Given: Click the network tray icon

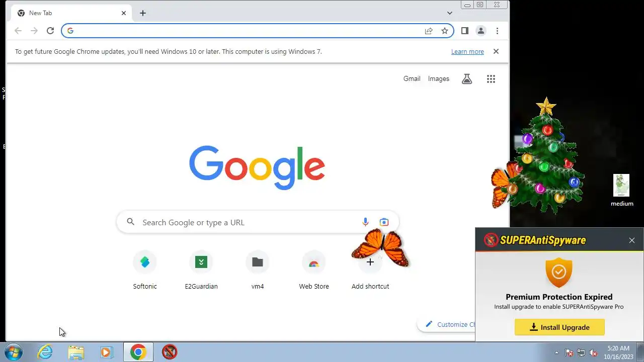Looking at the screenshot, I should tap(581, 352).
